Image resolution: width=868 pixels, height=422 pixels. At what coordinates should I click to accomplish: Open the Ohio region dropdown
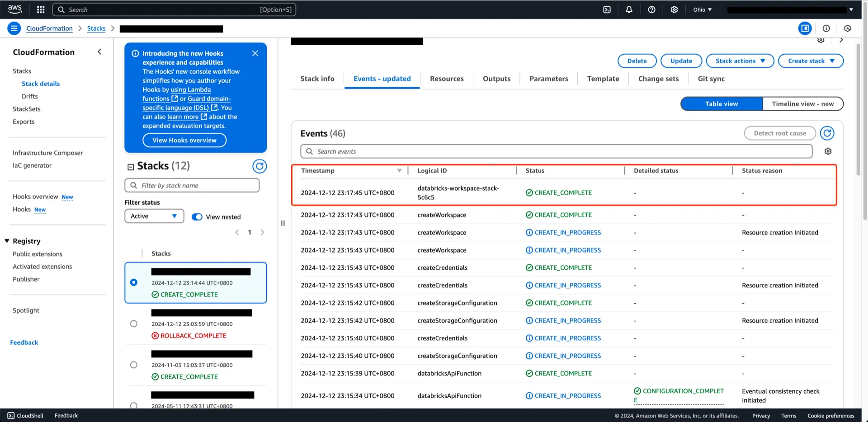coord(703,9)
